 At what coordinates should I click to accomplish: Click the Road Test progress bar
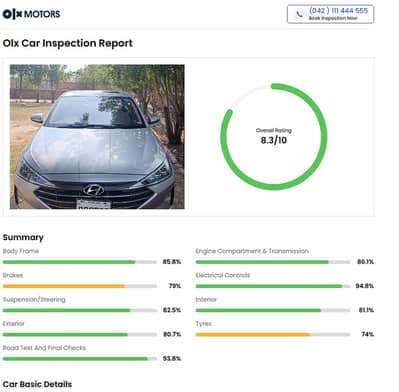click(x=80, y=359)
